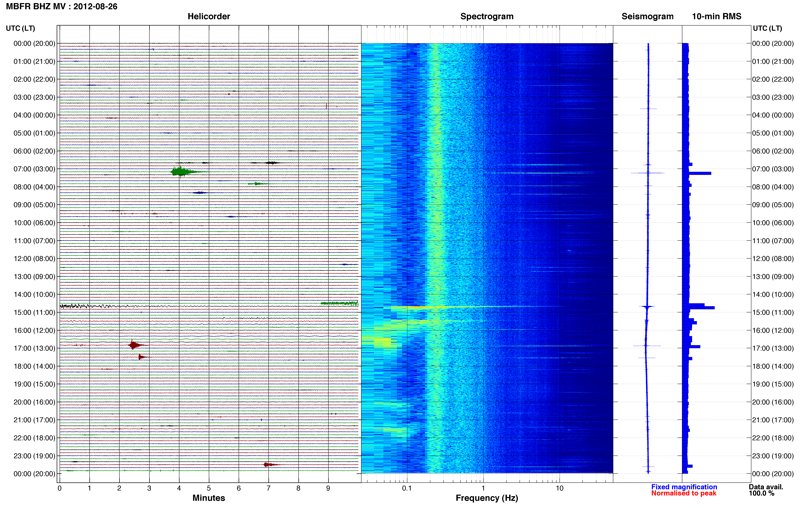
Task: Click the tallest RMS bar just before 15:00
Action: [698, 308]
